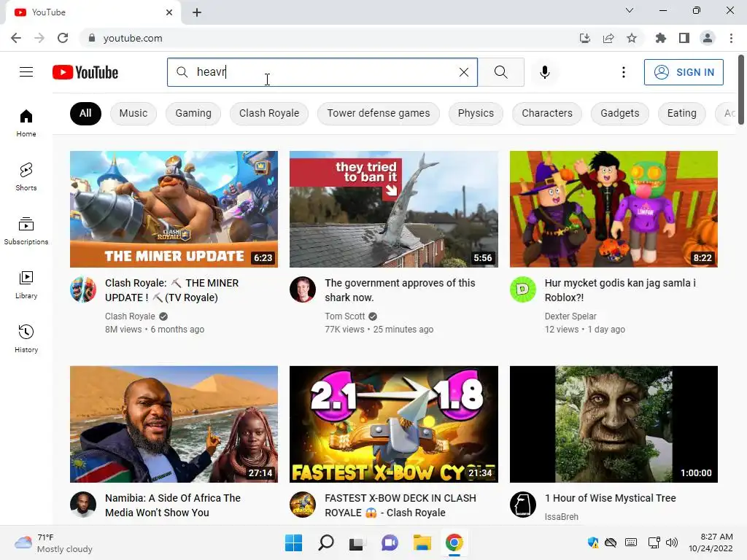Viewport: 747px width, 560px height.
Task: Open the Wise Mystical Tree thumbnail
Action: coord(614,424)
